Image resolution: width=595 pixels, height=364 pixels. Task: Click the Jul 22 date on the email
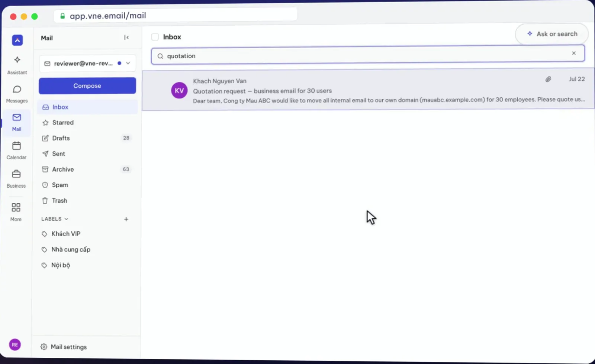(x=577, y=79)
